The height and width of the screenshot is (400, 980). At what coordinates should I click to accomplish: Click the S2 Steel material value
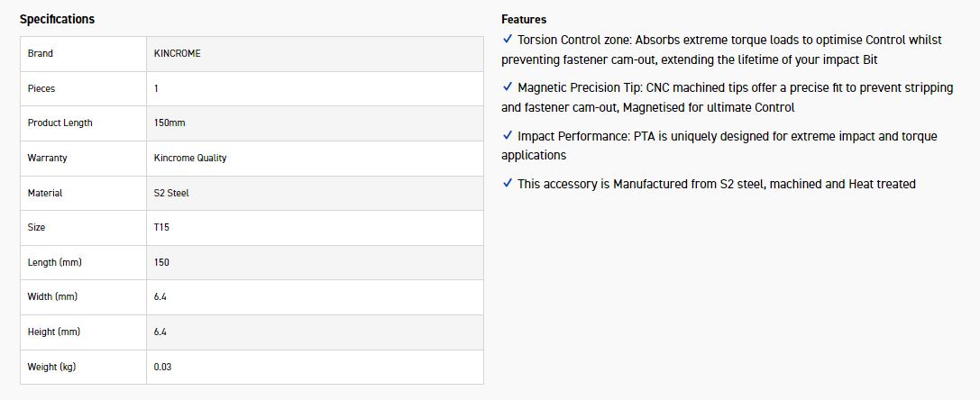(x=171, y=193)
